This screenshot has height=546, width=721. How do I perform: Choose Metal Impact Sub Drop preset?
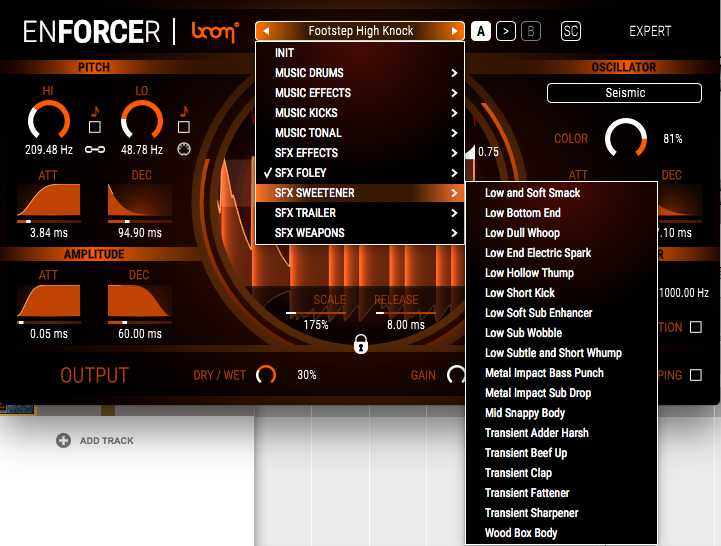(x=561, y=393)
